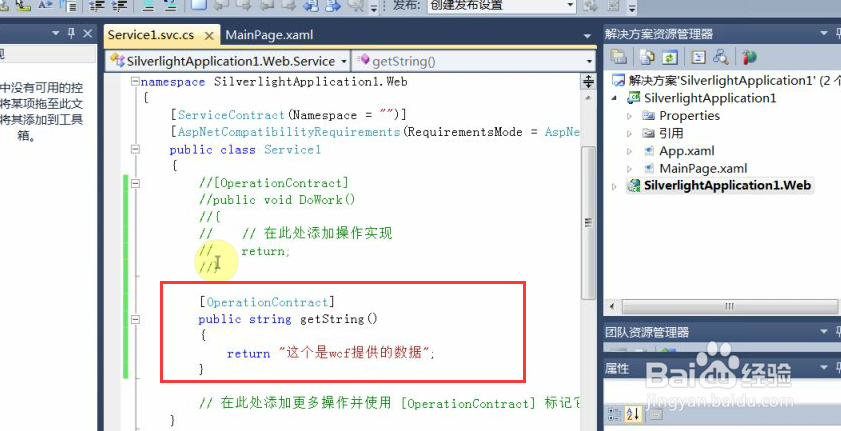This screenshot has width=841, height=431.
Task: Click the Alphabetical A-Z sort icon
Action: (632, 414)
